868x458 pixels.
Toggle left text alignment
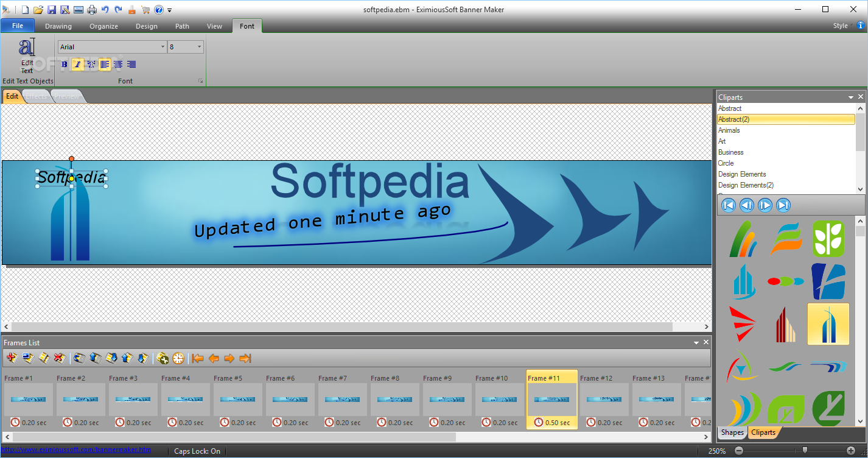point(105,64)
